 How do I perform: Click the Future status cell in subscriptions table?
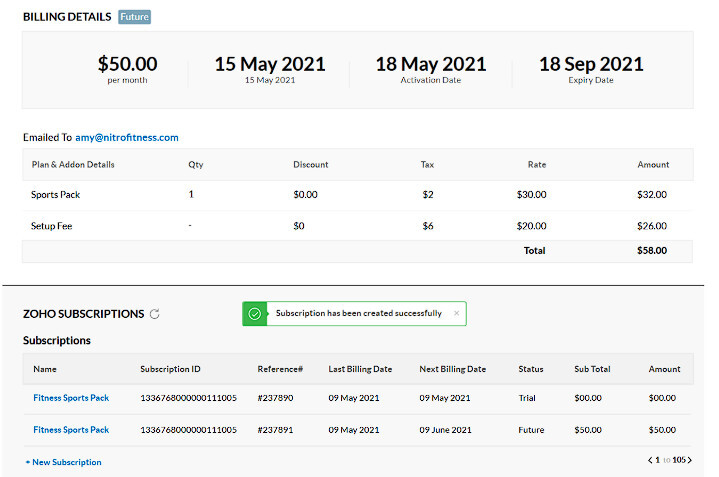(531, 430)
